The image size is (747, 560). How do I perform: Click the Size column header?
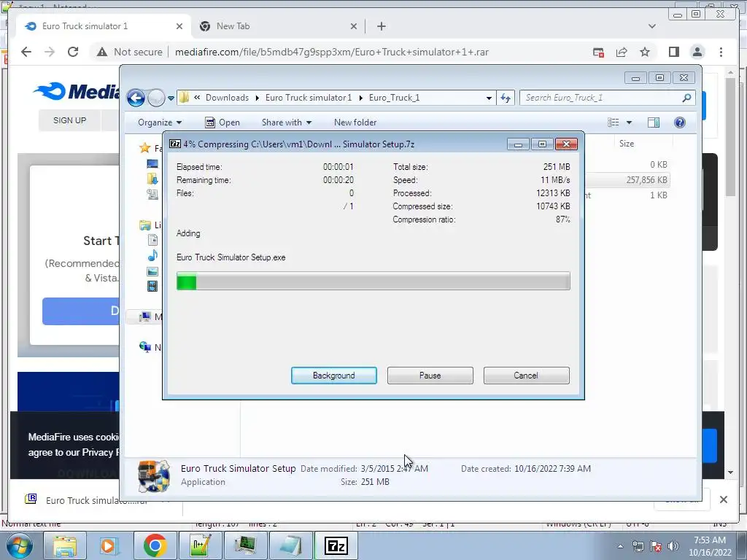point(627,144)
